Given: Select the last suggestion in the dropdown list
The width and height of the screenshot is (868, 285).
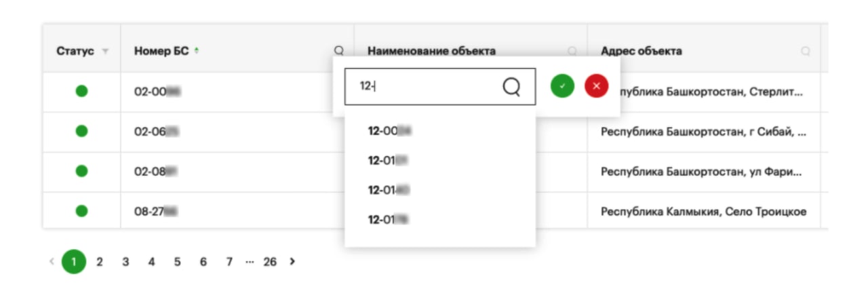Looking at the screenshot, I should tap(391, 219).
